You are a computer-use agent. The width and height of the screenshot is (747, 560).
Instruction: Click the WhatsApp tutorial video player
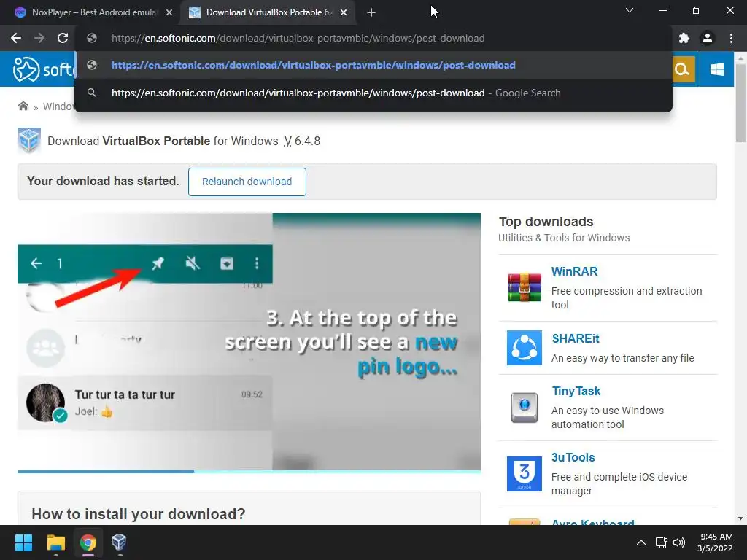click(x=249, y=341)
